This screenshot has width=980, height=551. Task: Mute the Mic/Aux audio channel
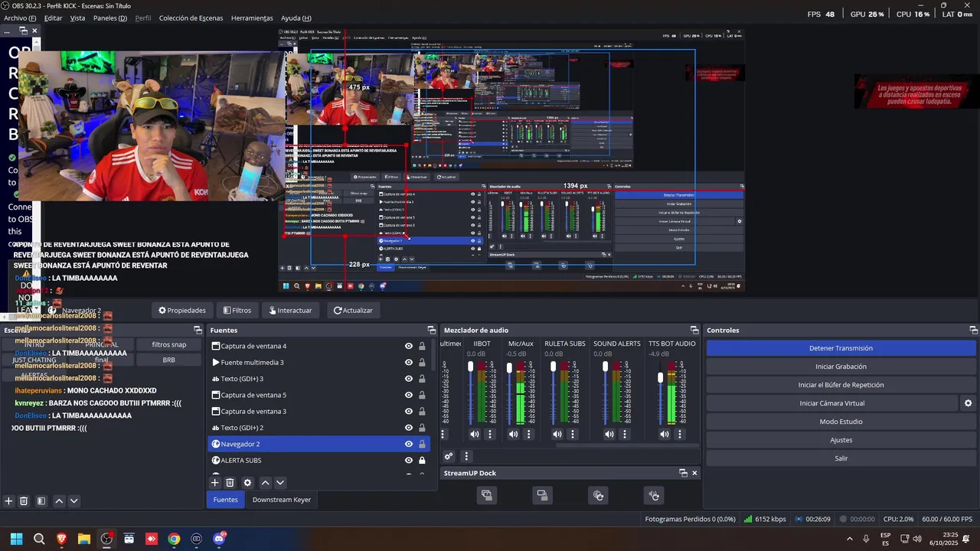(x=513, y=434)
